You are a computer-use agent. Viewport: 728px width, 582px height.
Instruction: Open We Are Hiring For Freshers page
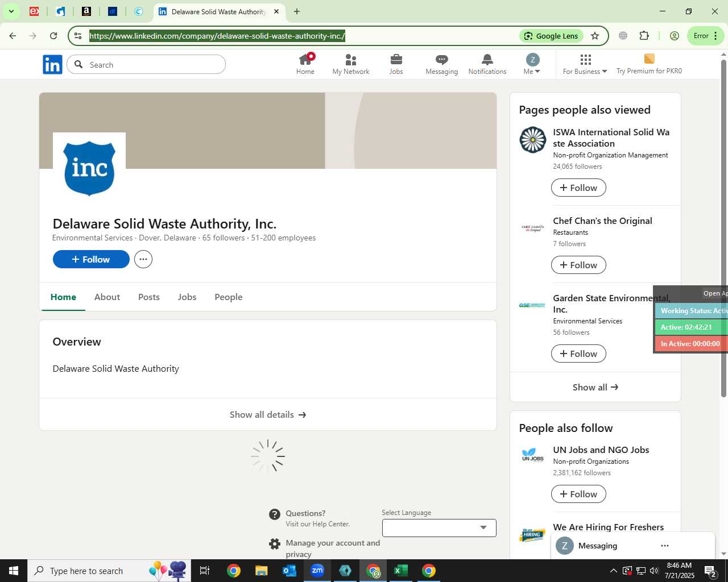(x=609, y=527)
